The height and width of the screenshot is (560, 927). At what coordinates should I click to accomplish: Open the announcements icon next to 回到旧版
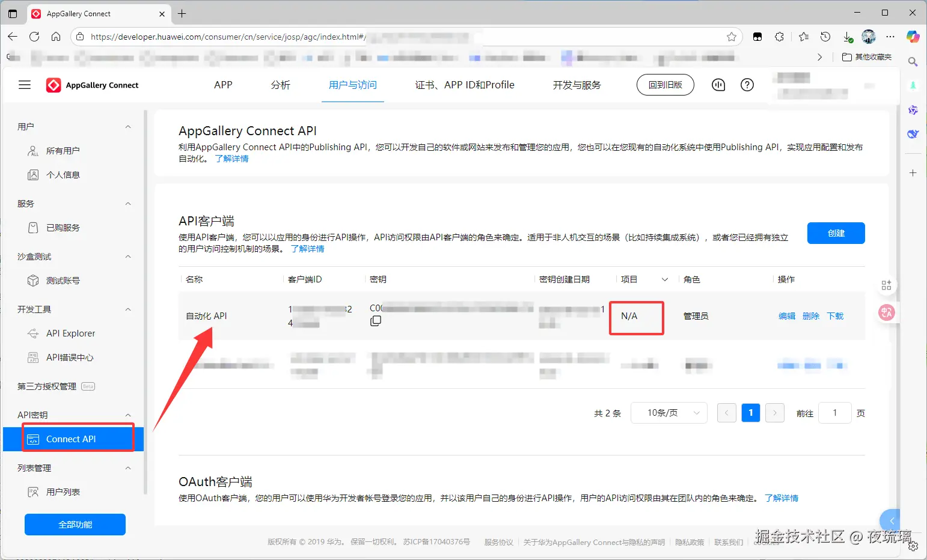pyautogui.click(x=718, y=85)
